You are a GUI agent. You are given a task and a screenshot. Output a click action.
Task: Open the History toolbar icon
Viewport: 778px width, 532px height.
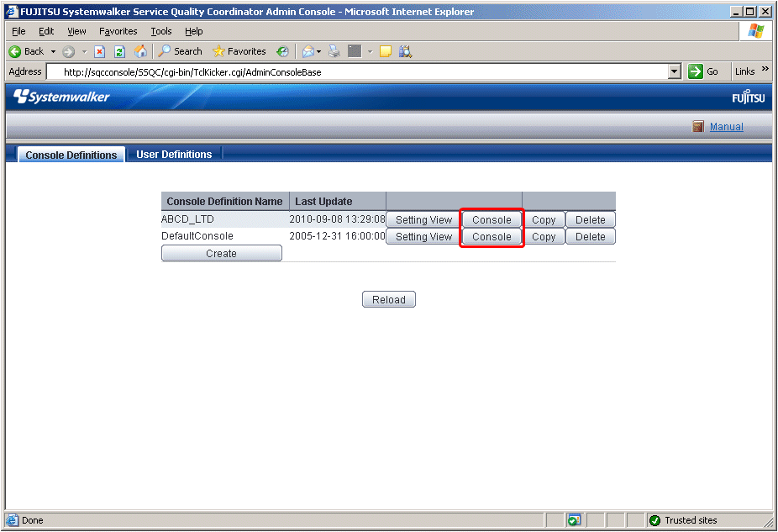click(x=283, y=51)
